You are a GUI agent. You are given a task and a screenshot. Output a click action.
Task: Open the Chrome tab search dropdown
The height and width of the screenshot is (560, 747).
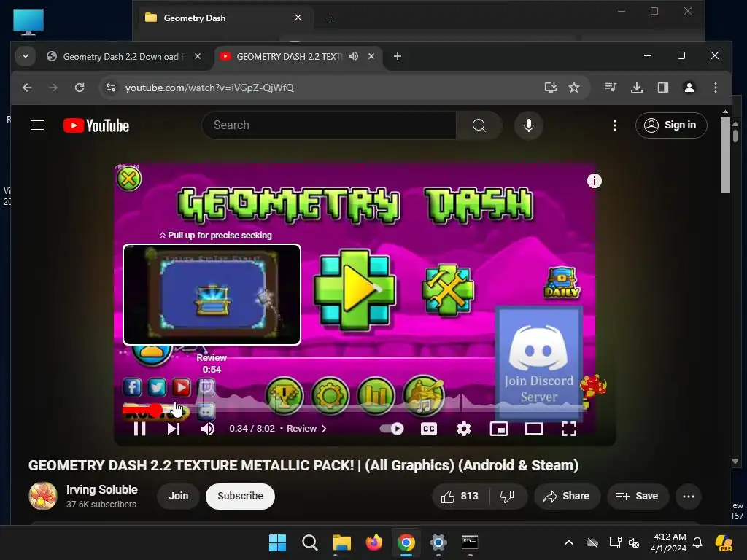pyautogui.click(x=26, y=56)
